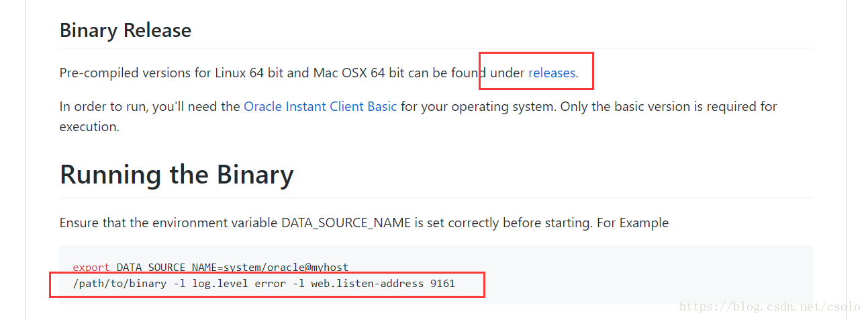The image size is (868, 320).
Task: Click the 9161 port number in the code
Action: (442, 284)
